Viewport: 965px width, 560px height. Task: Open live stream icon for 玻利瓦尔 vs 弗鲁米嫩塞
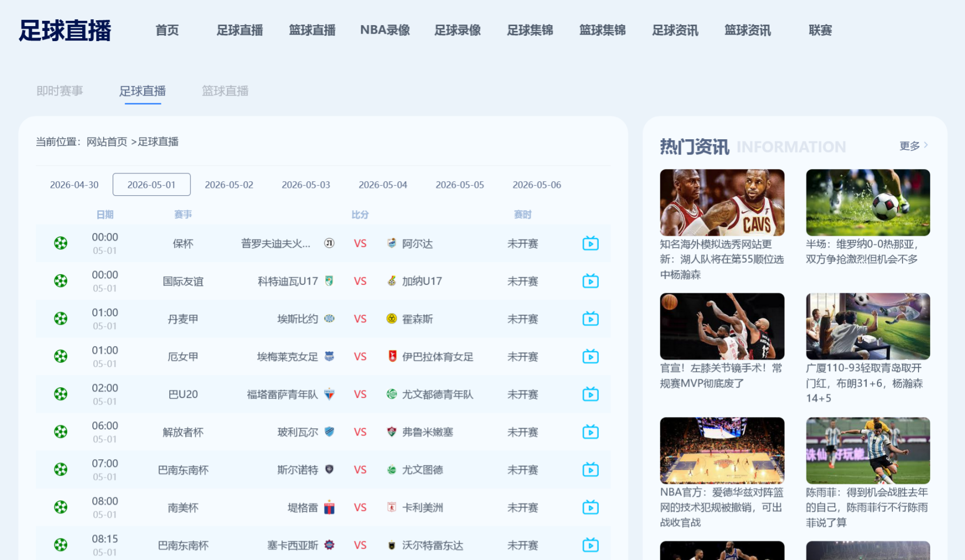pos(590,432)
